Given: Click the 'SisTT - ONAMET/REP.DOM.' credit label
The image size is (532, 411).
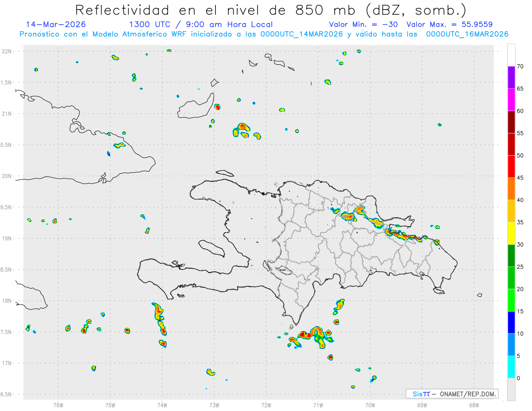Looking at the screenshot, I should [x=452, y=394].
